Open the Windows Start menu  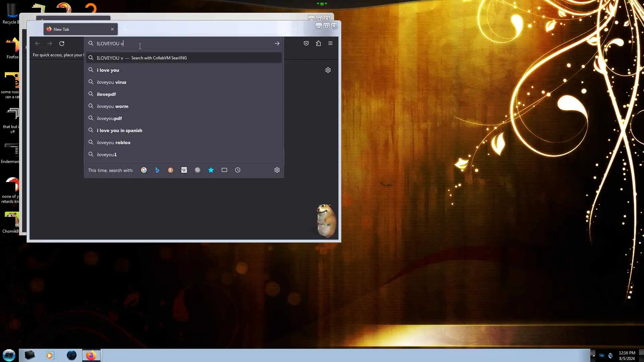(x=9, y=355)
